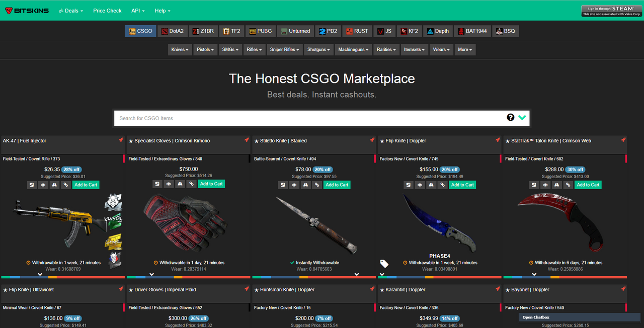Click the BitSkins logo

coord(27,10)
